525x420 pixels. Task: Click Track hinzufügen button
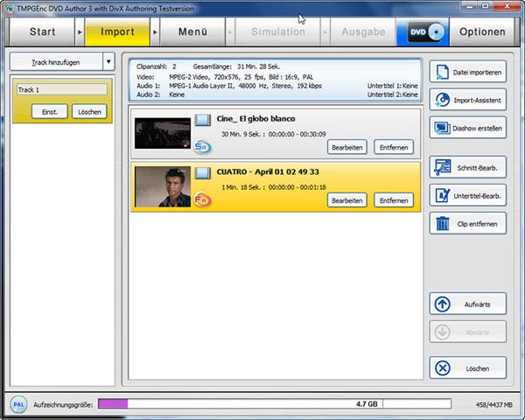point(56,62)
